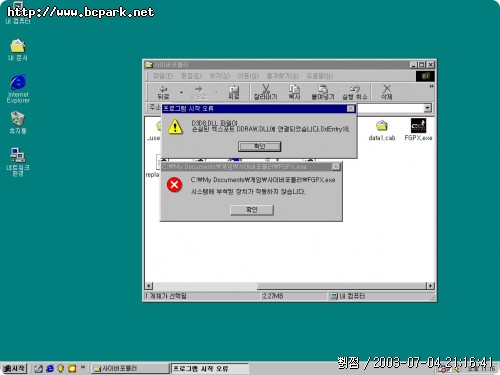This screenshot has height=375, width=500.
Task: Expand the toolbar overflow chevron in Explorer
Action: coord(431,86)
